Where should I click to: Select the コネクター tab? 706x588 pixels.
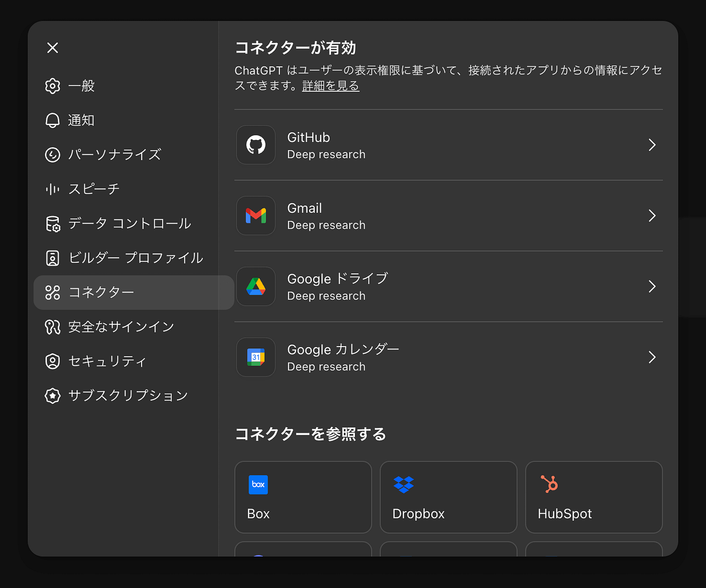(x=133, y=292)
